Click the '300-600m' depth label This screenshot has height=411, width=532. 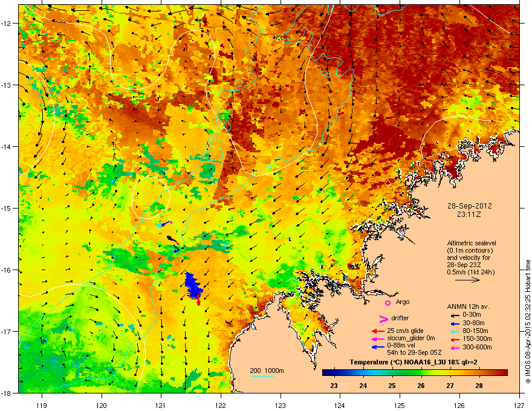(477, 348)
